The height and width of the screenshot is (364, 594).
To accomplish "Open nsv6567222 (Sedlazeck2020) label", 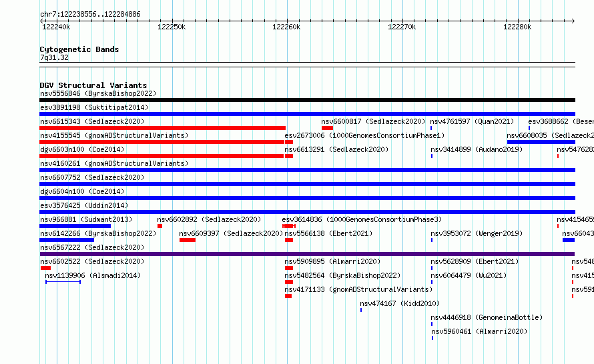I will [92, 247].
